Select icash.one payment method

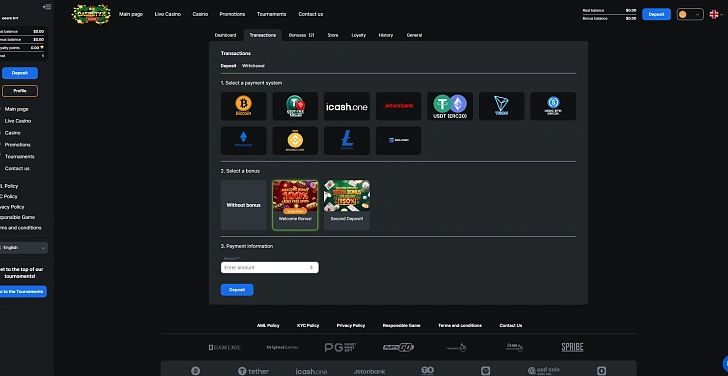[x=347, y=106]
